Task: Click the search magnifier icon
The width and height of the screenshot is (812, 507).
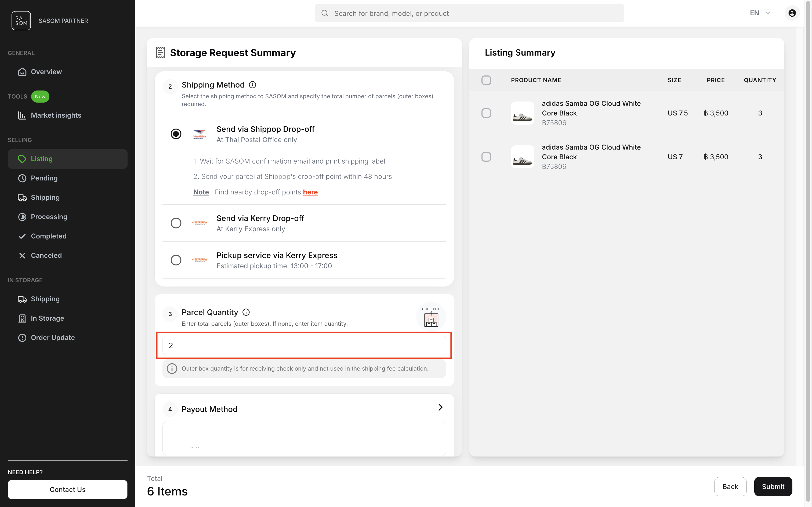Action: [325, 13]
